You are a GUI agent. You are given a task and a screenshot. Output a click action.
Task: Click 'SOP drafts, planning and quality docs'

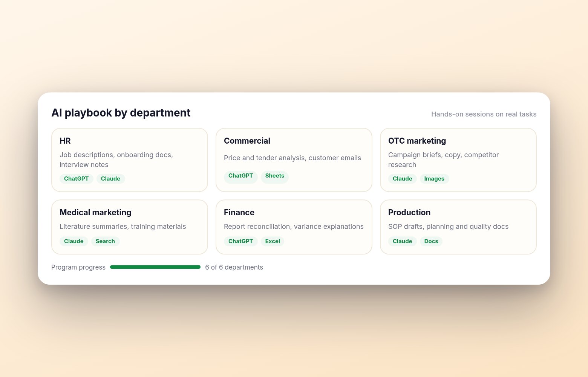[x=448, y=227]
